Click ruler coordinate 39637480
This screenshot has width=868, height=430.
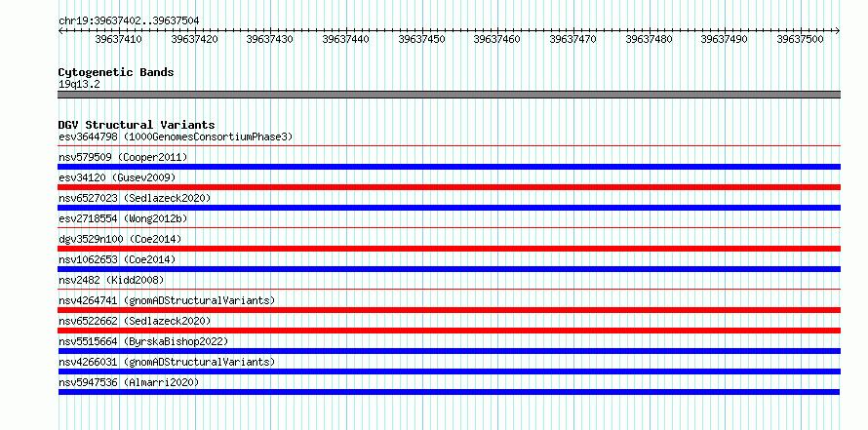[x=649, y=39]
